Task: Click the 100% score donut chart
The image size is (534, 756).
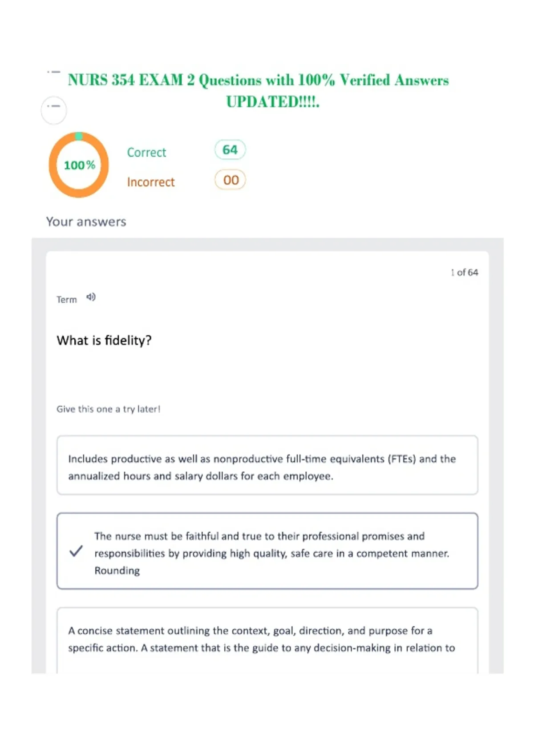Action: (x=79, y=165)
